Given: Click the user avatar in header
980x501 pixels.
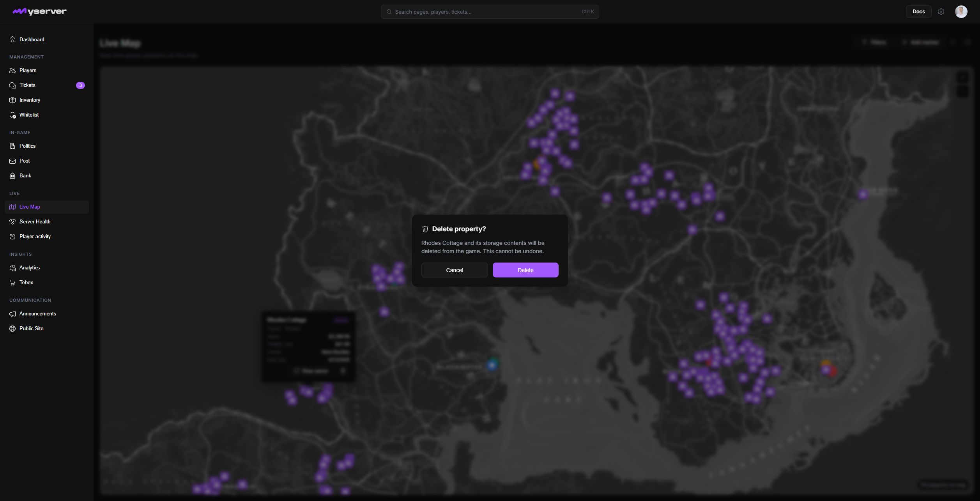Looking at the screenshot, I should coord(961,12).
